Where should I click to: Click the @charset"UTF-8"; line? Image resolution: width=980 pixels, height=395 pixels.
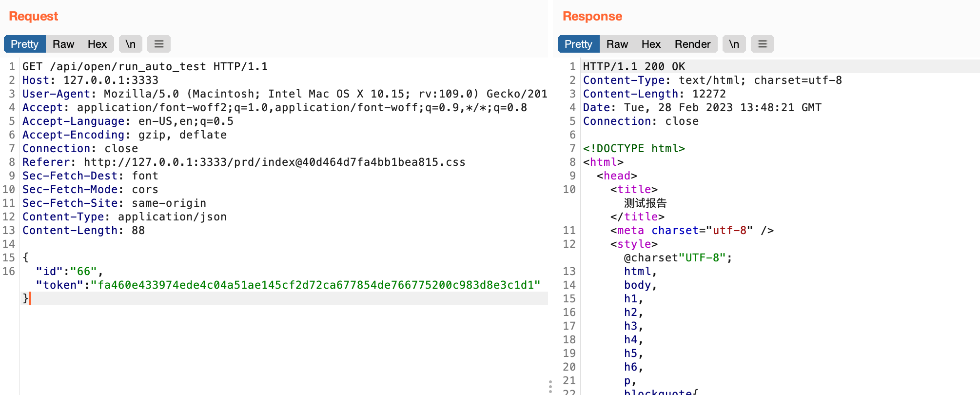click(x=678, y=257)
